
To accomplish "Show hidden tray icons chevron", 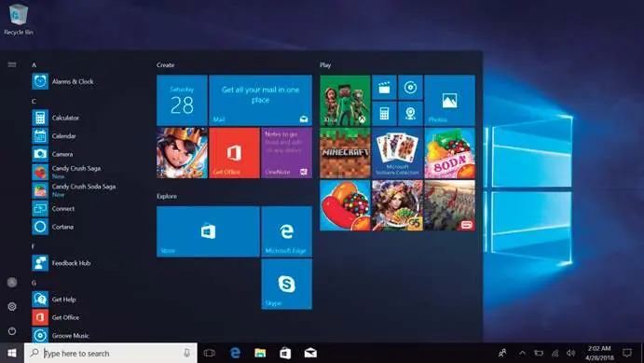I will 522,353.
